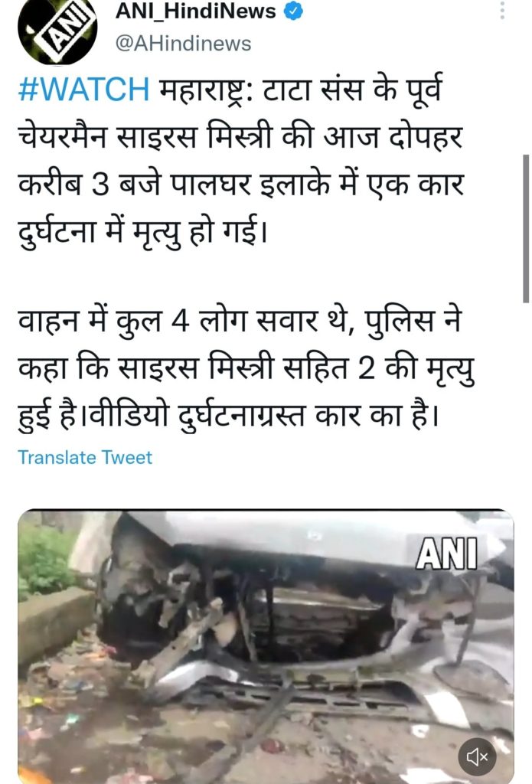The height and width of the screenshot is (784, 532).
Task: Open the #WATCH hashtag
Action: pos(83,89)
